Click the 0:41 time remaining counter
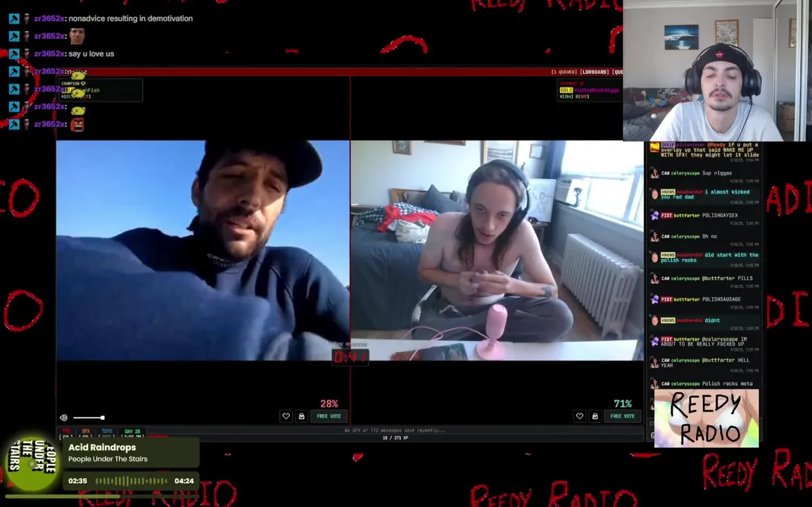The height and width of the screenshot is (507, 812). pyautogui.click(x=350, y=357)
